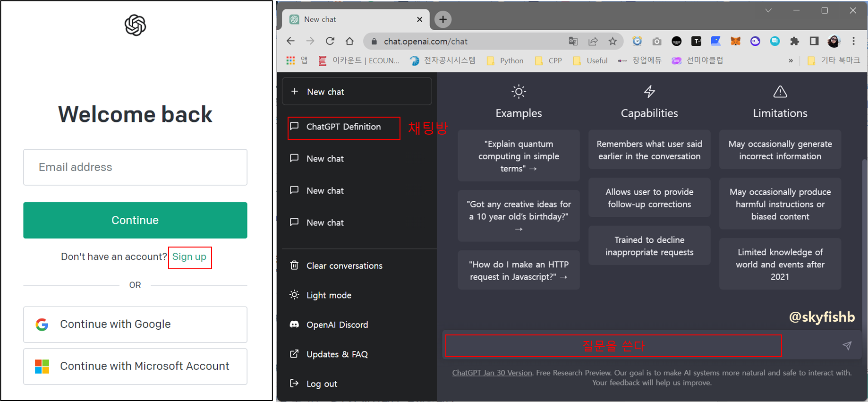This screenshot has width=868, height=402.
Task: Open the Useful bookmarks folder
Action: pos(590,60)
